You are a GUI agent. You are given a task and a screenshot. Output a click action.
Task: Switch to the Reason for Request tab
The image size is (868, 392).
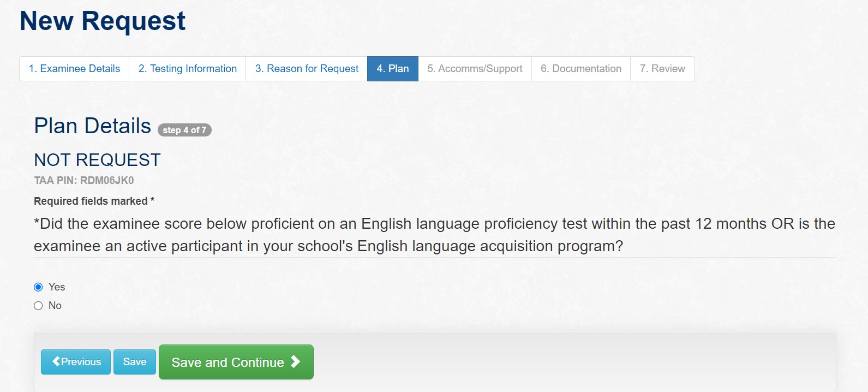click(x=306, y=68)
